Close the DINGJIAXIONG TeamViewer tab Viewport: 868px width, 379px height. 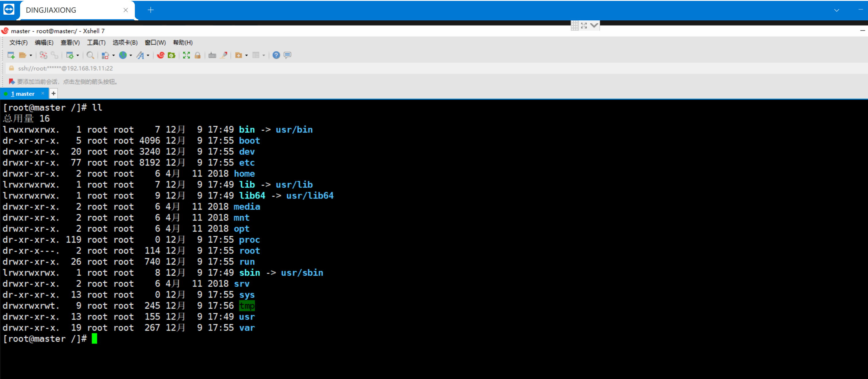tap(126, 10)
